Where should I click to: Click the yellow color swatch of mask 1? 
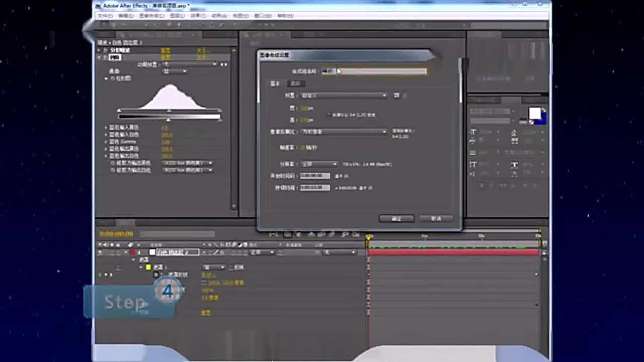[148, 267]
